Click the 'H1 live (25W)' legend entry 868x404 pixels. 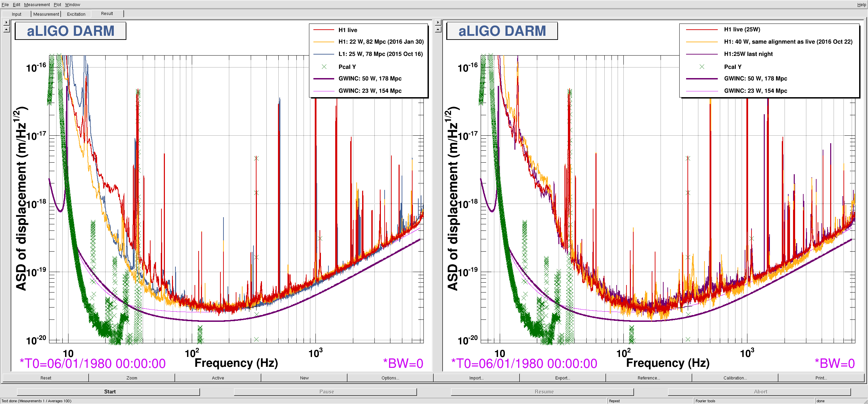pyautogui.click(x=742, y=29)
